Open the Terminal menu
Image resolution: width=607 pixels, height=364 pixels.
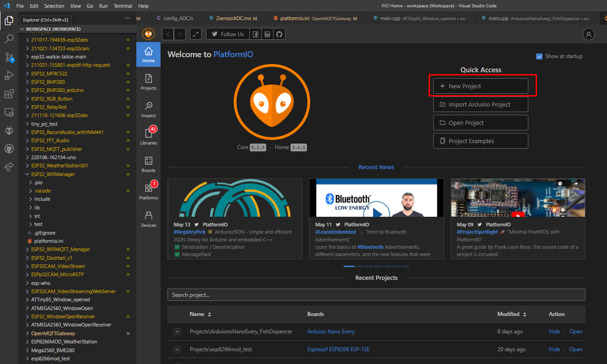coord(123,6)
